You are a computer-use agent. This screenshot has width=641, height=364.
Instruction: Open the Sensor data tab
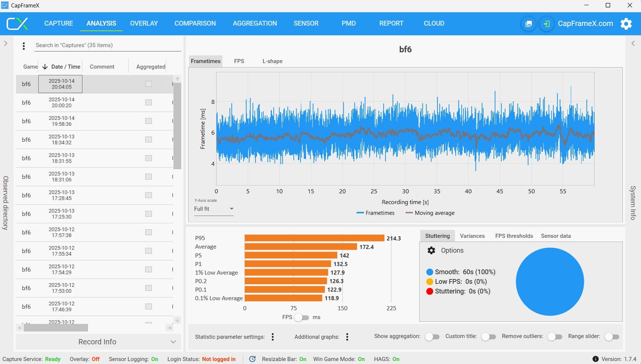[x=556, y=236]
